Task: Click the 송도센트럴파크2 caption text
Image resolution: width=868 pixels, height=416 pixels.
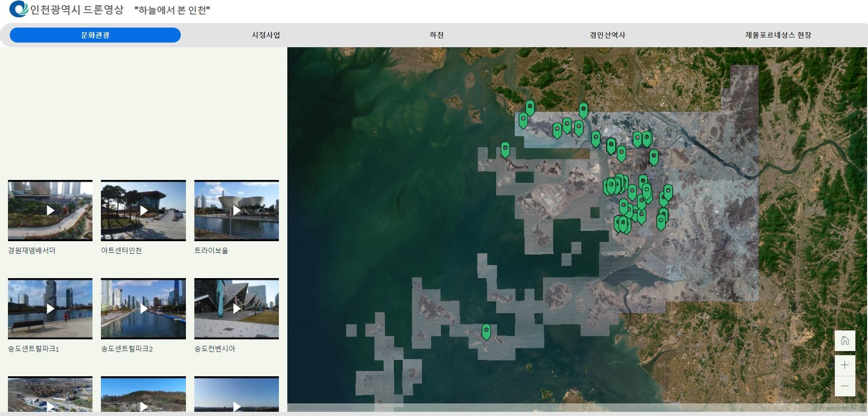Action: [x=127, y=349]
